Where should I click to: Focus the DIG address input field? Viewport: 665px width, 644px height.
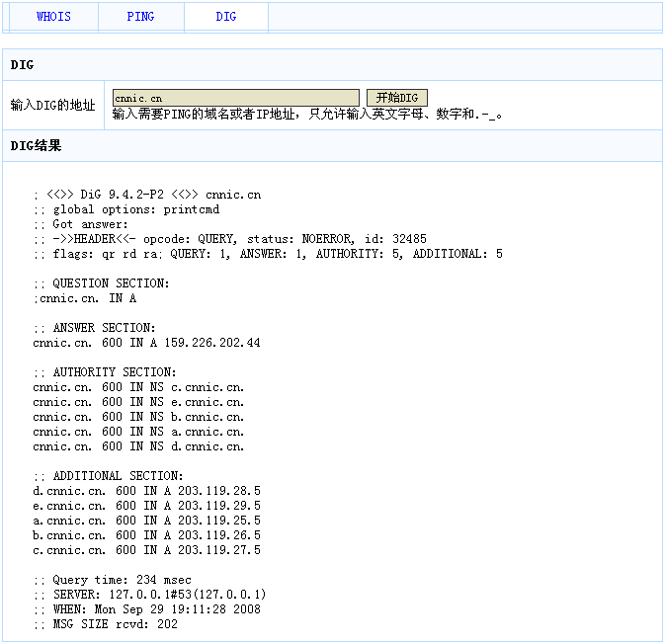click(x=235, y=98)
